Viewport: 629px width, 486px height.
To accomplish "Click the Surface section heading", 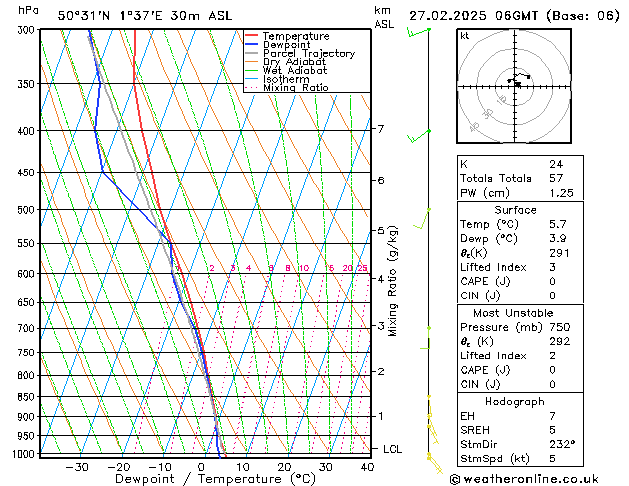I will (515, 210).
